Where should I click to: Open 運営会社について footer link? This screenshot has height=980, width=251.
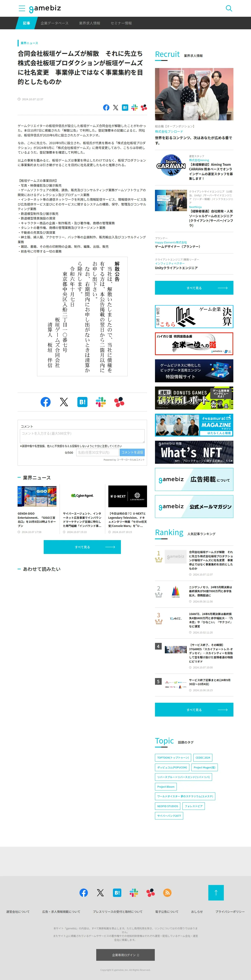click(x=18, y=912)
